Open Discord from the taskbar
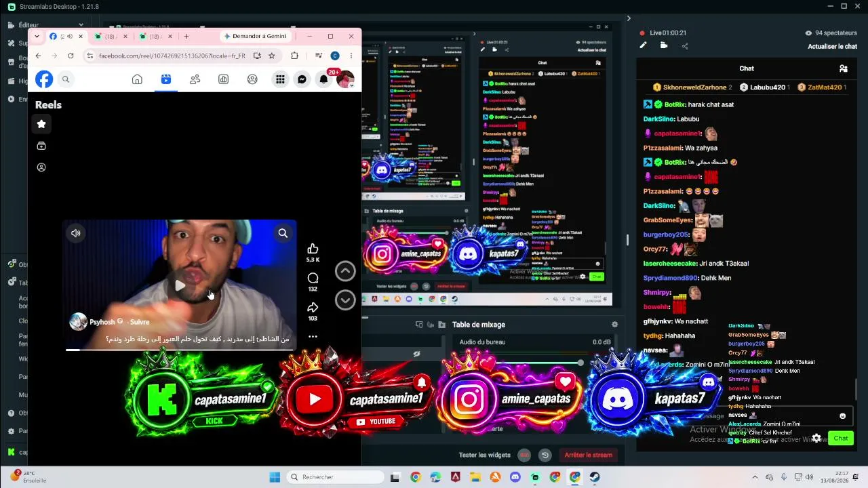This screenshot has height=488, width=868. 515,477
